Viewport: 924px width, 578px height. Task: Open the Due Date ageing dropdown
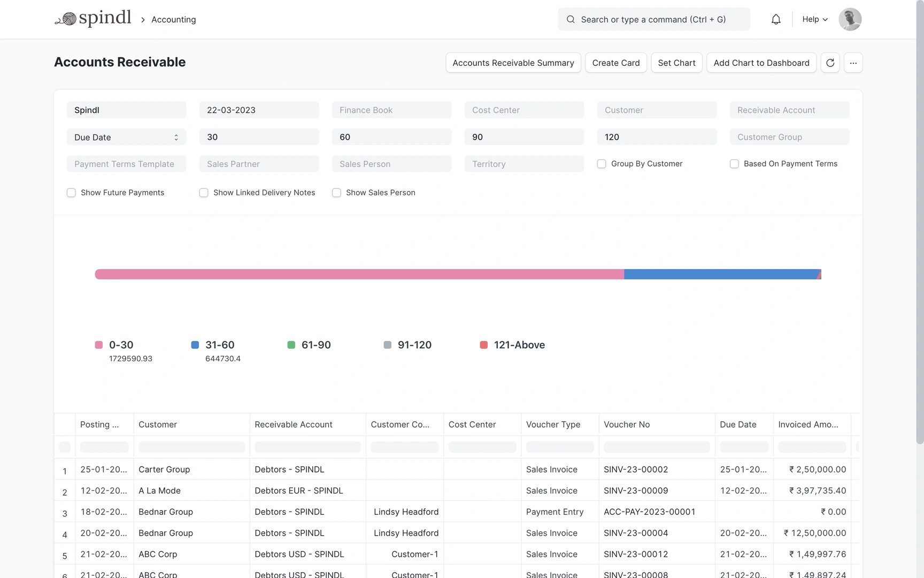tap(126, 137)
